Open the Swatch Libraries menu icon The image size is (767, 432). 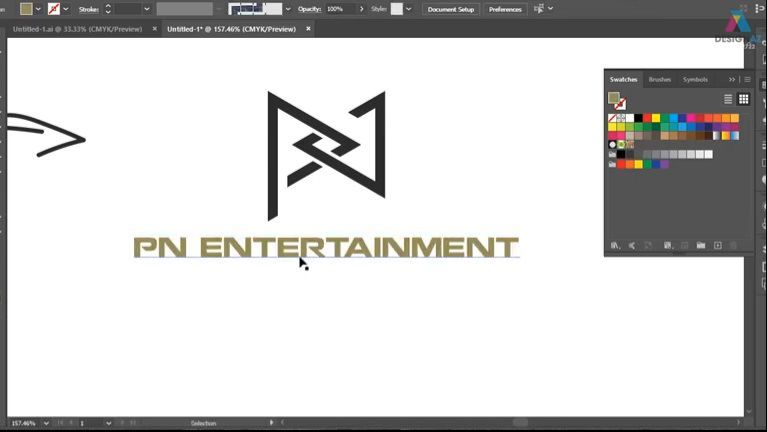coord(615,245)
